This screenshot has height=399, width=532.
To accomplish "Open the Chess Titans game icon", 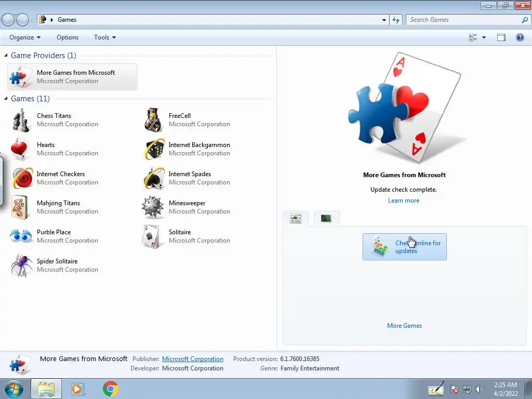I will point(21,120).
